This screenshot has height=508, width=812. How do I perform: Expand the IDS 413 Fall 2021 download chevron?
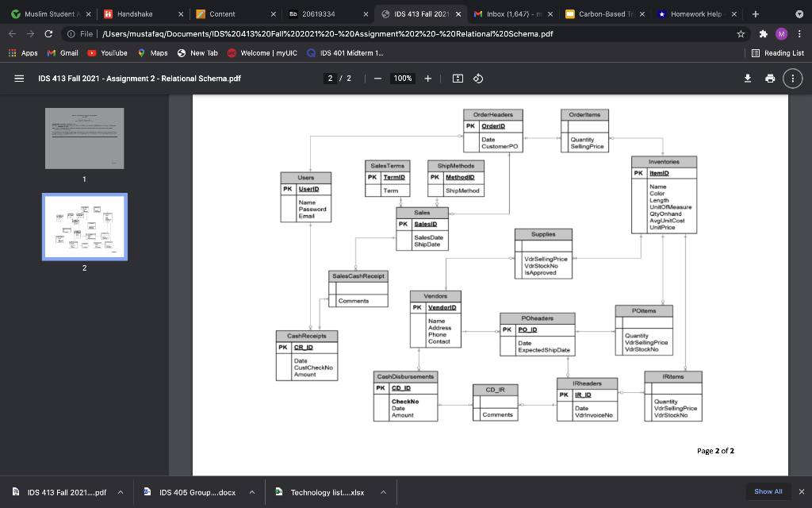click(120, 492)
